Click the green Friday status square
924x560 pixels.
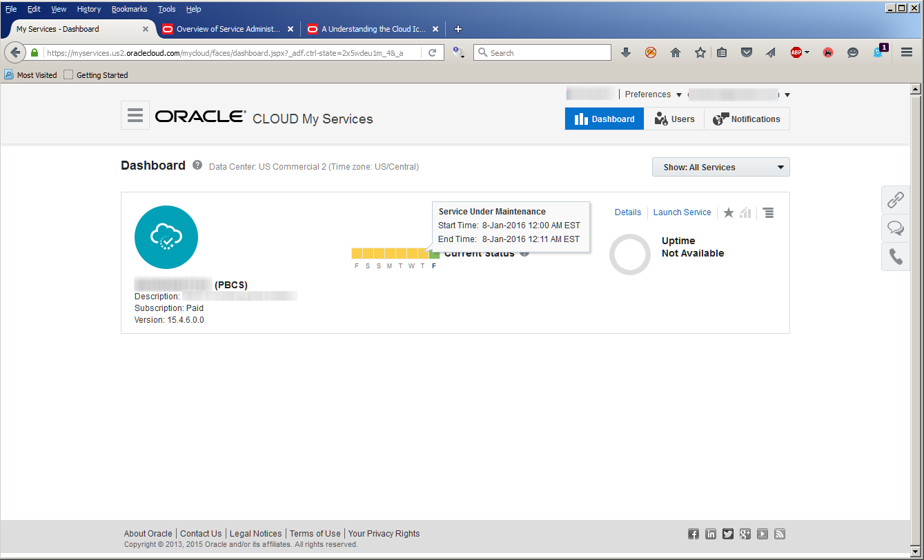coord(434,254)
